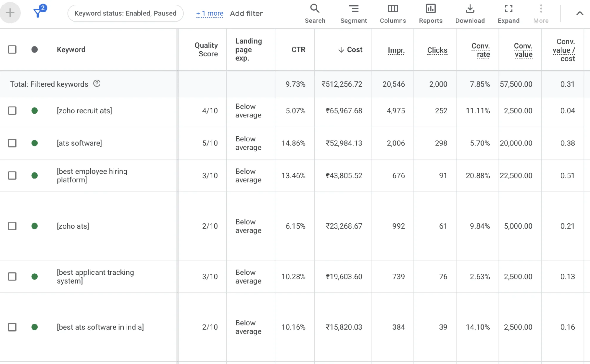Viewport: 590px width, 364px height.
Task: Click the 298 clicks cell
Action: point(441,143)
